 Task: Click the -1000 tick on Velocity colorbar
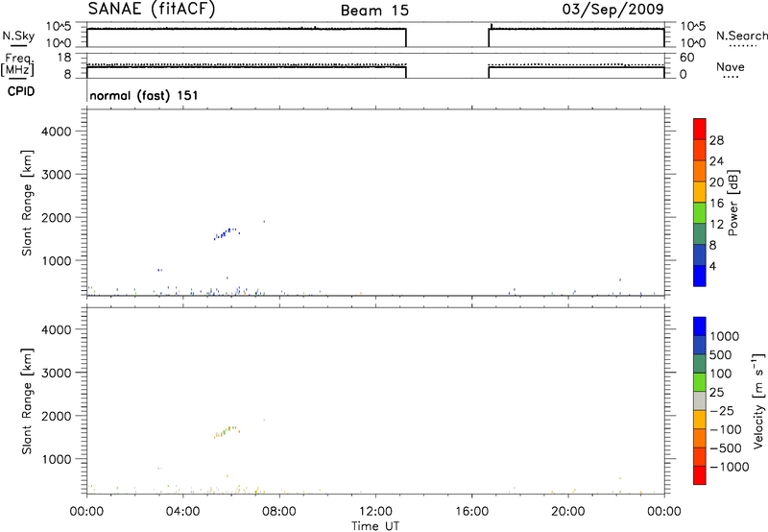(x=730, y=467)
